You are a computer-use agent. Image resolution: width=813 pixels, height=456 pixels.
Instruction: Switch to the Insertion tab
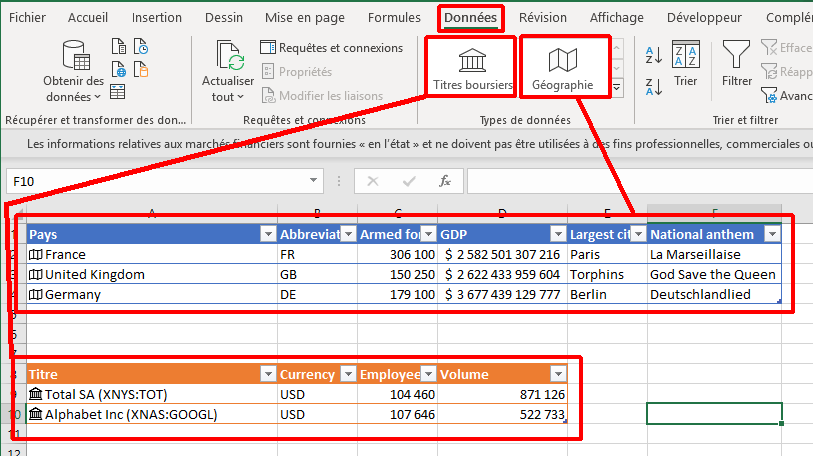[x=157, y=18]
